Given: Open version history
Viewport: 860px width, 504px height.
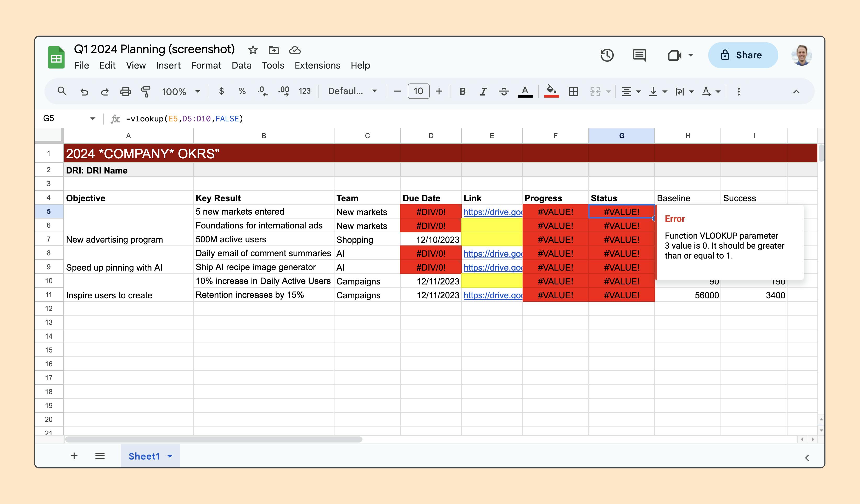Looking at the screenshot, I should tap(607, 55).
